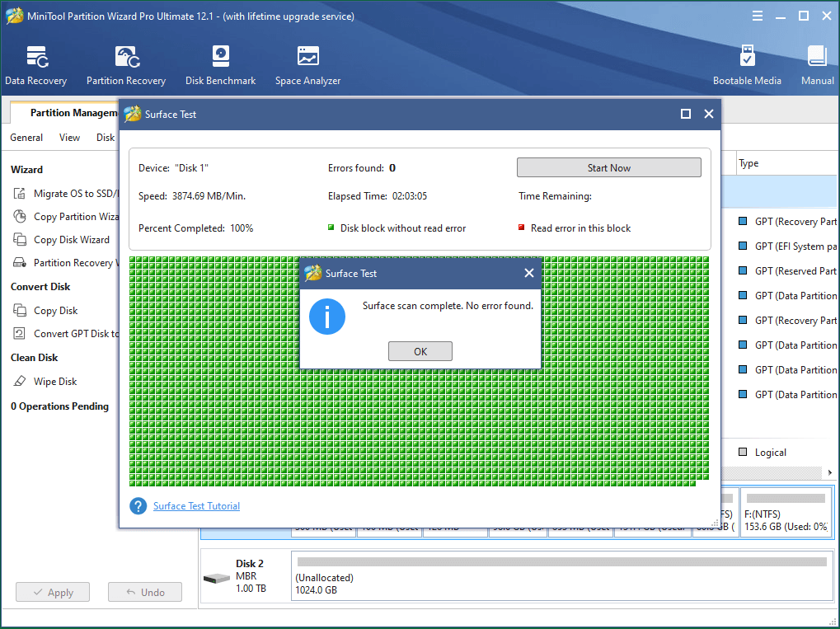This screenshot has width=840, height=629.
Task: Open the General menu
Action: pyautogui.click(x=26, y=137)
